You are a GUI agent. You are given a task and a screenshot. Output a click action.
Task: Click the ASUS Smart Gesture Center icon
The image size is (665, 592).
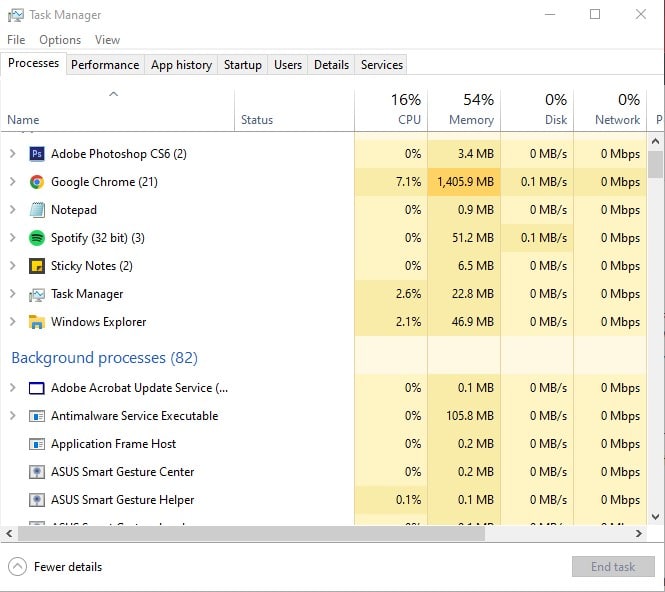click(37, 472)
